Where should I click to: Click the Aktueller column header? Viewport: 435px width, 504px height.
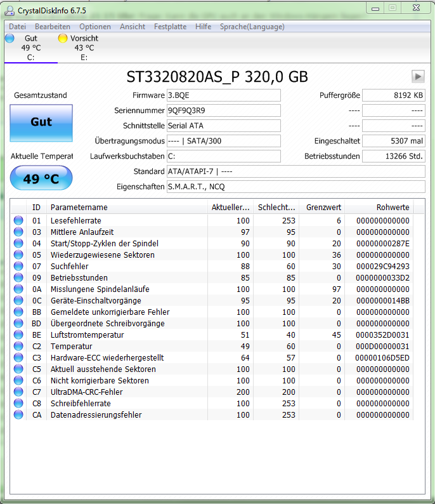[x=231, y=208]
